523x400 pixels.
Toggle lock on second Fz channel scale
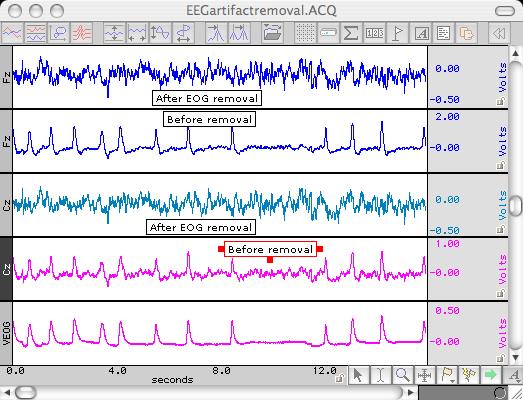501,165
